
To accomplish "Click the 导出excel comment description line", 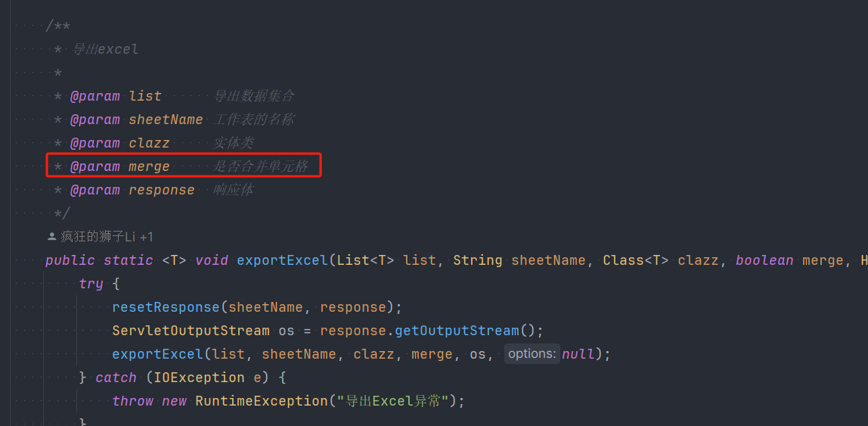I will (106, 49).
